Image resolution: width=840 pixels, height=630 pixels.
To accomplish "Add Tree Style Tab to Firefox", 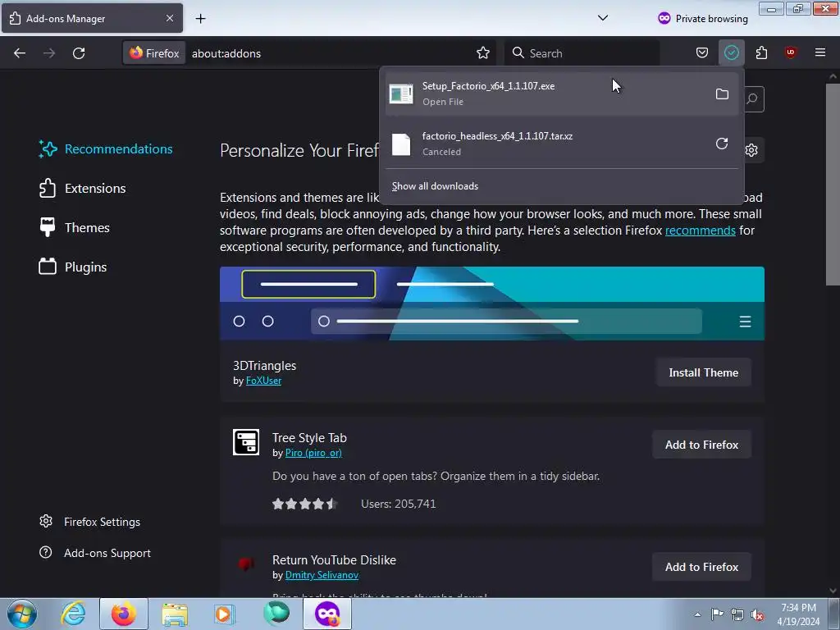I will pos(702,445).
